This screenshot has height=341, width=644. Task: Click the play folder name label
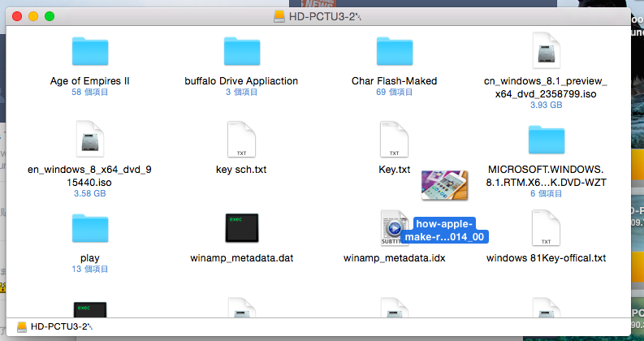(90, 258)
